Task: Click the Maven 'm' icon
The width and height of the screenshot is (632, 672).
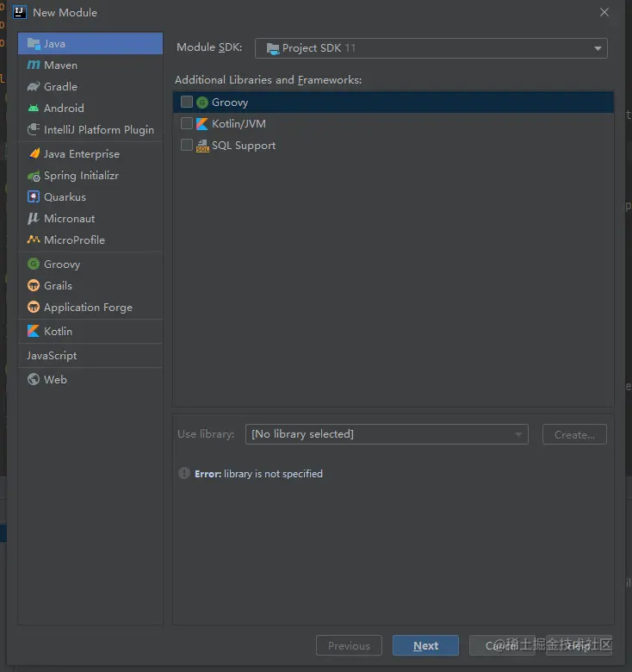Action: (x=34, y=65)
